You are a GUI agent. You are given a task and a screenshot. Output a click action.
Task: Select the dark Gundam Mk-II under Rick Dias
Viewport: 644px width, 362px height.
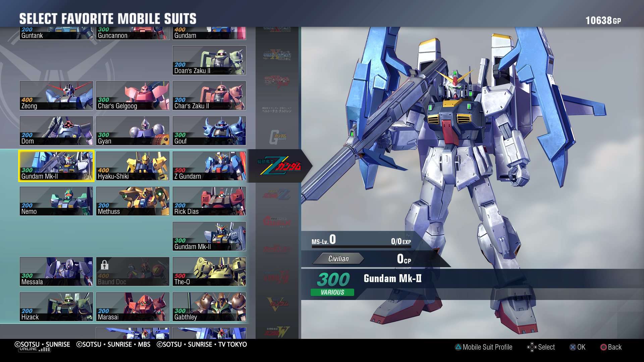coord(209,236)
